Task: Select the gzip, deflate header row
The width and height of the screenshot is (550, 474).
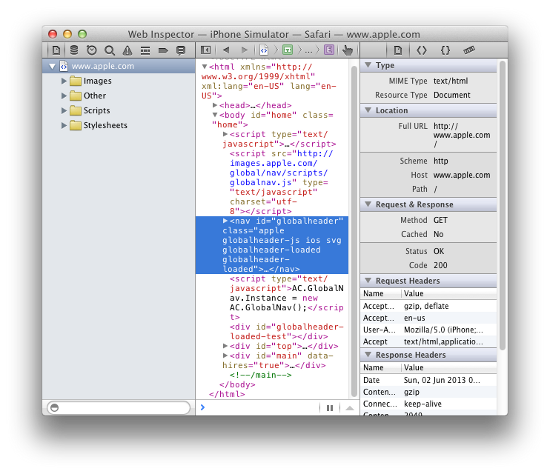Action: [x=428, y=306]
